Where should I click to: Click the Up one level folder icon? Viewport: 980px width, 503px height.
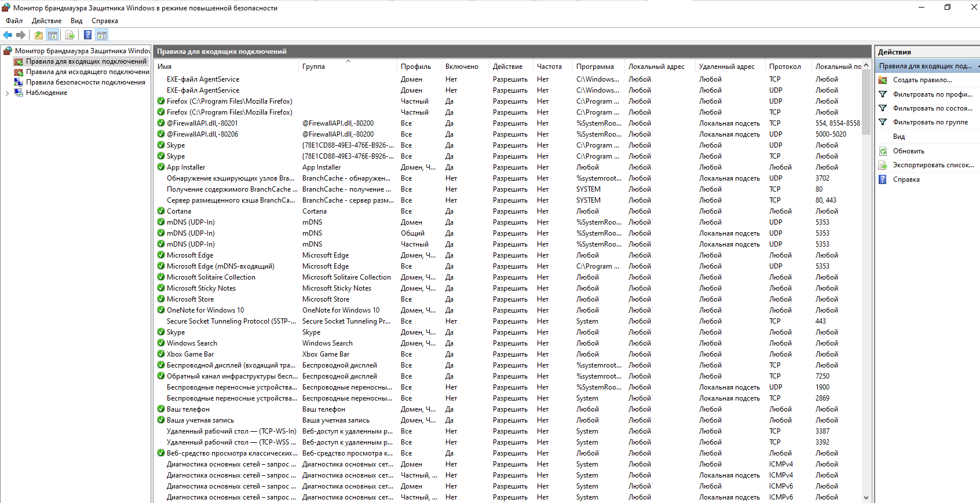click(x=38, y=35)
